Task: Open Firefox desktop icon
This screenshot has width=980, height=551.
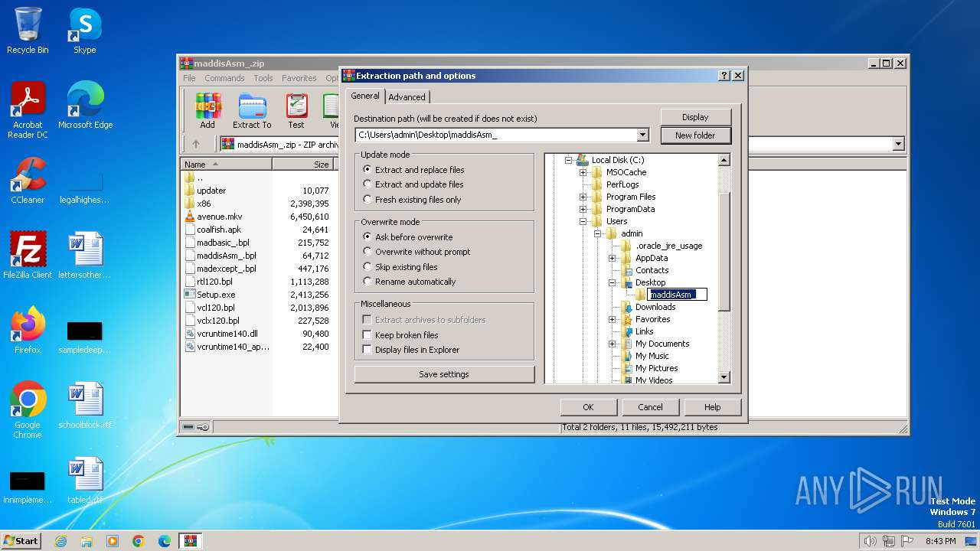Action: (28, 331)
